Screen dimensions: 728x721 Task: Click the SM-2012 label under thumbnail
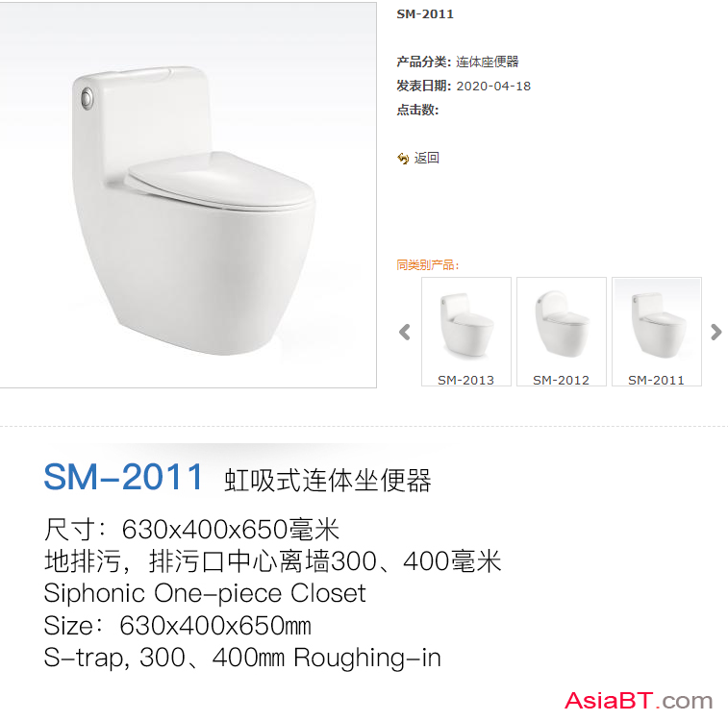click(x=561, y=380)
